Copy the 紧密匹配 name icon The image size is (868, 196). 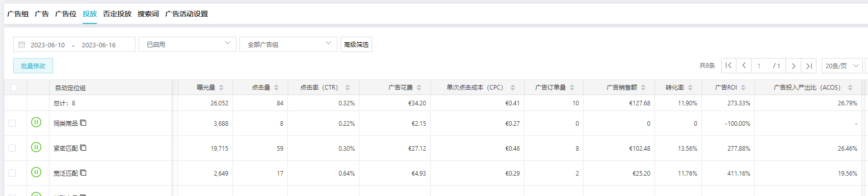[83, 148]
